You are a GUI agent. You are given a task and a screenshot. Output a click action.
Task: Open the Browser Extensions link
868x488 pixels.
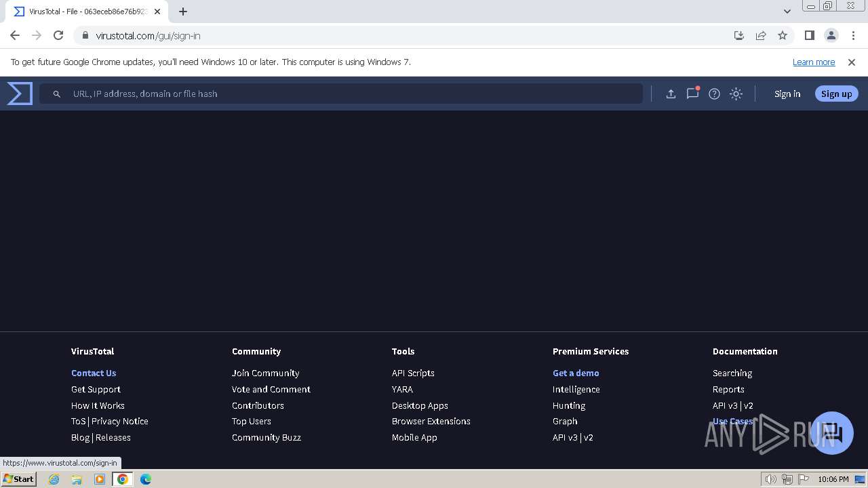tap(431, 421)
